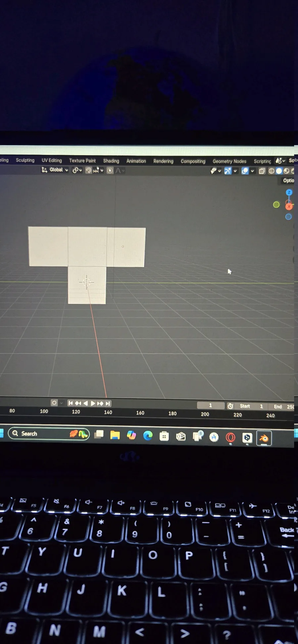Viewport: 298px width, 644px height.
Task: Toggle the snapping magnet
Action: coord(88,170)
